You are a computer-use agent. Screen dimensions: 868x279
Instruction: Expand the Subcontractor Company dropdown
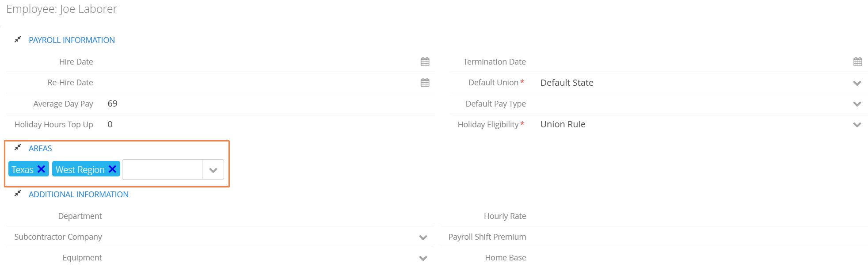pos(423,237)
